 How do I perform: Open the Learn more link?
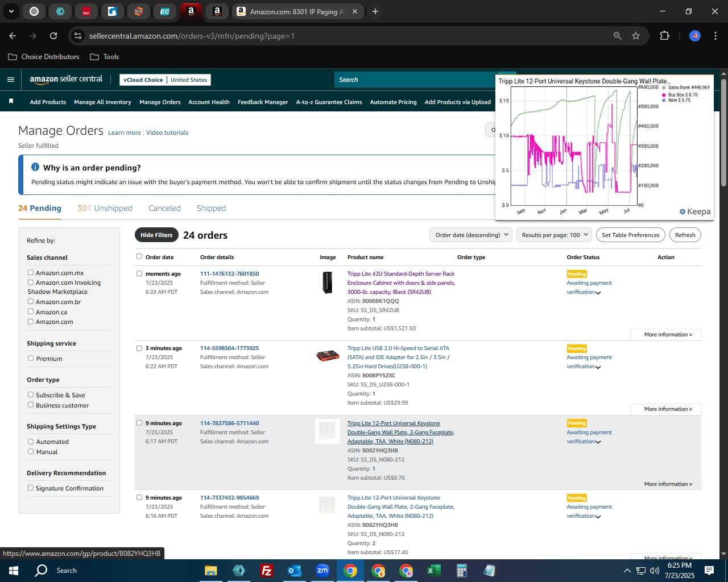click(x=125, y=132)
